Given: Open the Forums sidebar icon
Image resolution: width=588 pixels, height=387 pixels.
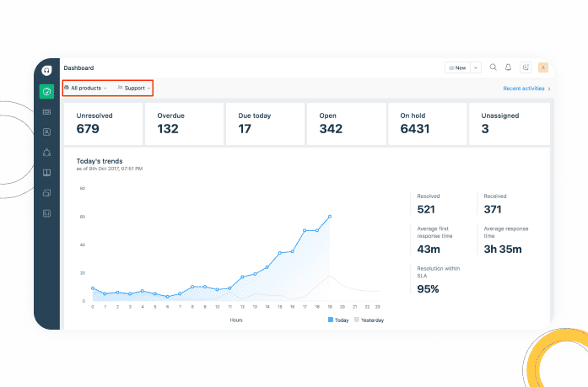Looking at the screenshot, I should coord(46,193).
